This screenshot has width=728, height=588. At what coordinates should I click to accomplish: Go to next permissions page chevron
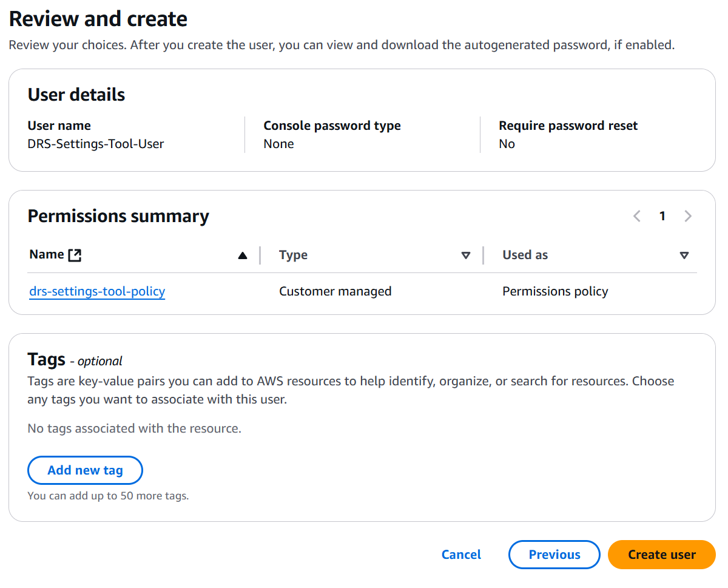(x=688, y=216)
